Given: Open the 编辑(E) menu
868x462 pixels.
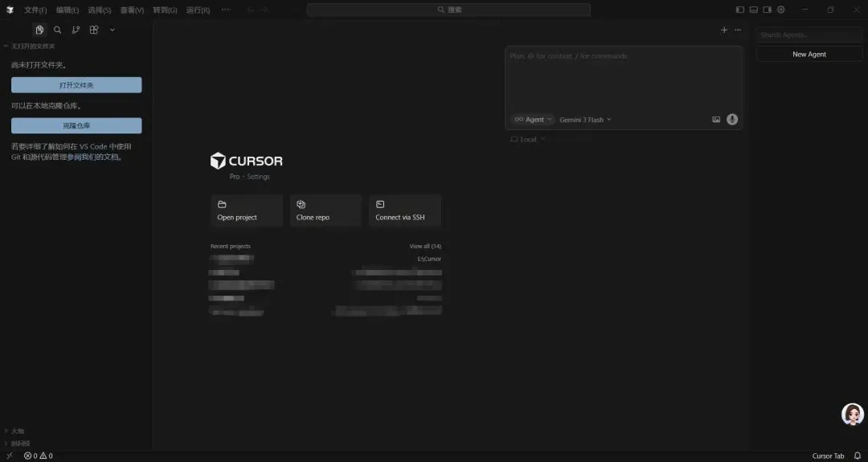Looking at the screenshot, I should pyautogui.click(x=68, y=10).
